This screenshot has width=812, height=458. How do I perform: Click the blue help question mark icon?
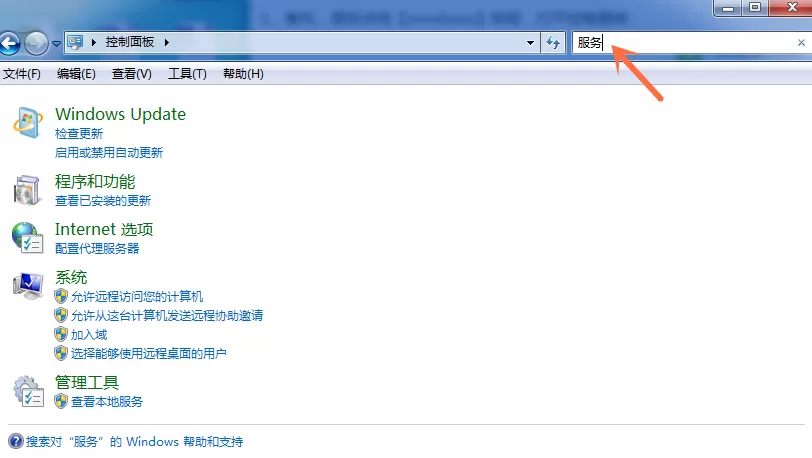16,441
